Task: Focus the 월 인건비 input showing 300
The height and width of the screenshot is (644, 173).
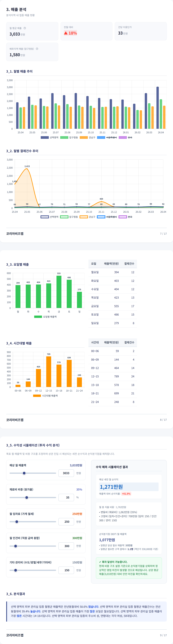Action: coord(66,546)
